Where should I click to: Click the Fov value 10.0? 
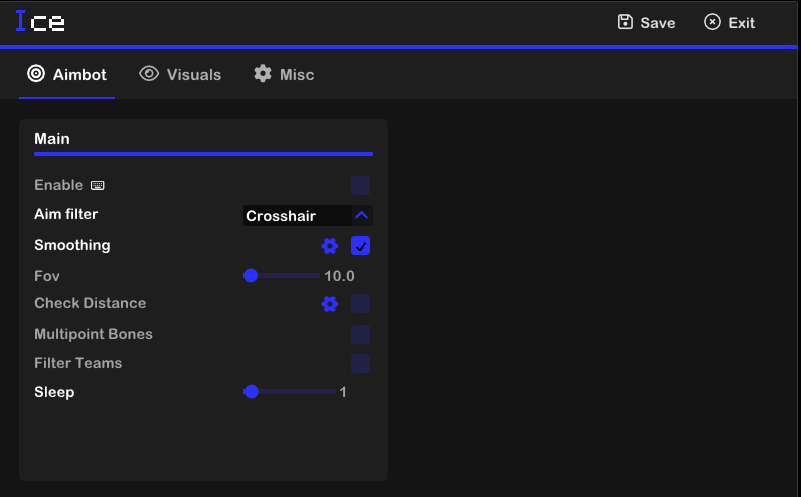(339, 276)
